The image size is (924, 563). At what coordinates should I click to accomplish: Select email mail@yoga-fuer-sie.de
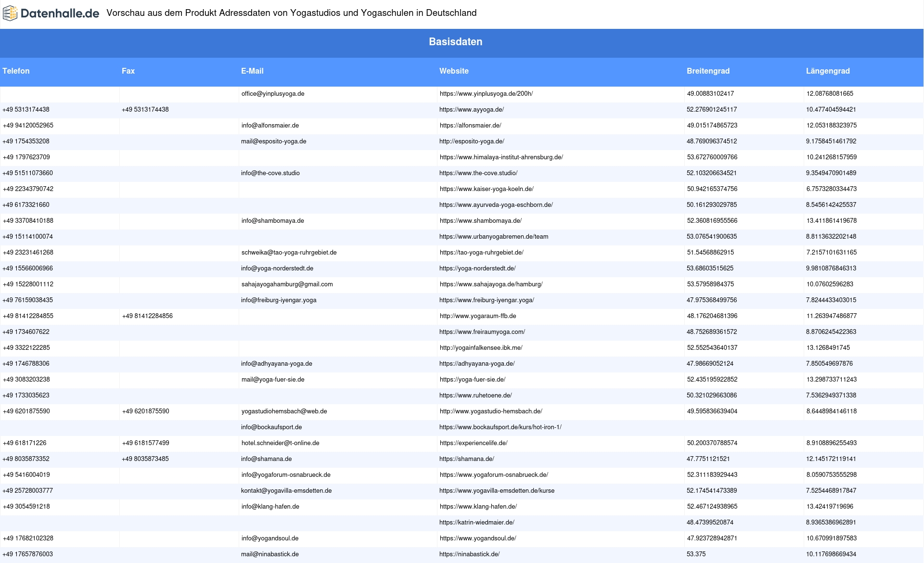(x=273, y=380)
